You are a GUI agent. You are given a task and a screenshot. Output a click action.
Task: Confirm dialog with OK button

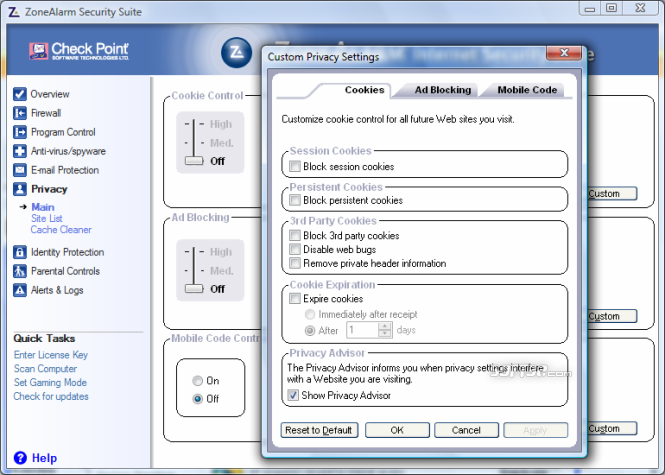tap(397, 430)
